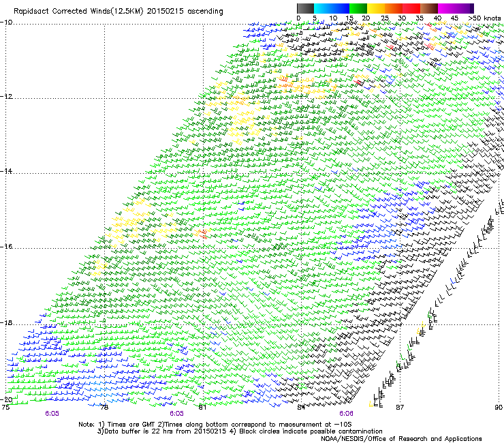Click the legend tick label '40'

tap(437, 18)
